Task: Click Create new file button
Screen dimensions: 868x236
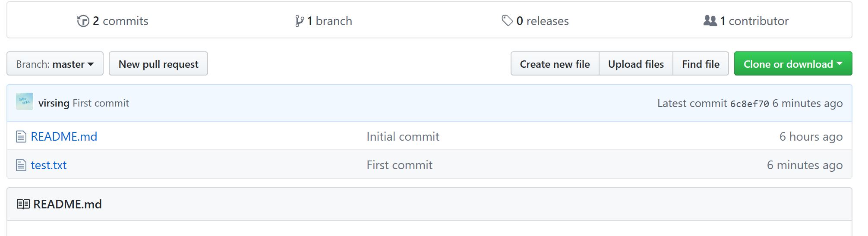Action: tap(555, 64)
